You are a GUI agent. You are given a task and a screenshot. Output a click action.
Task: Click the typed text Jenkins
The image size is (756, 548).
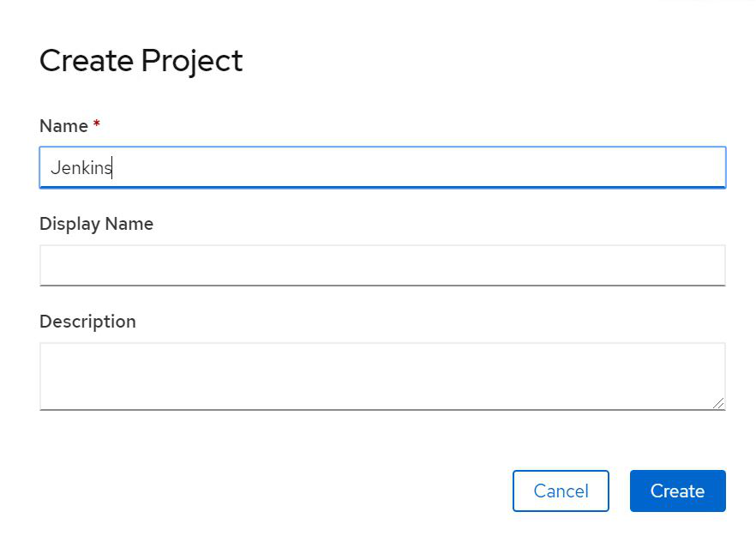81,168
